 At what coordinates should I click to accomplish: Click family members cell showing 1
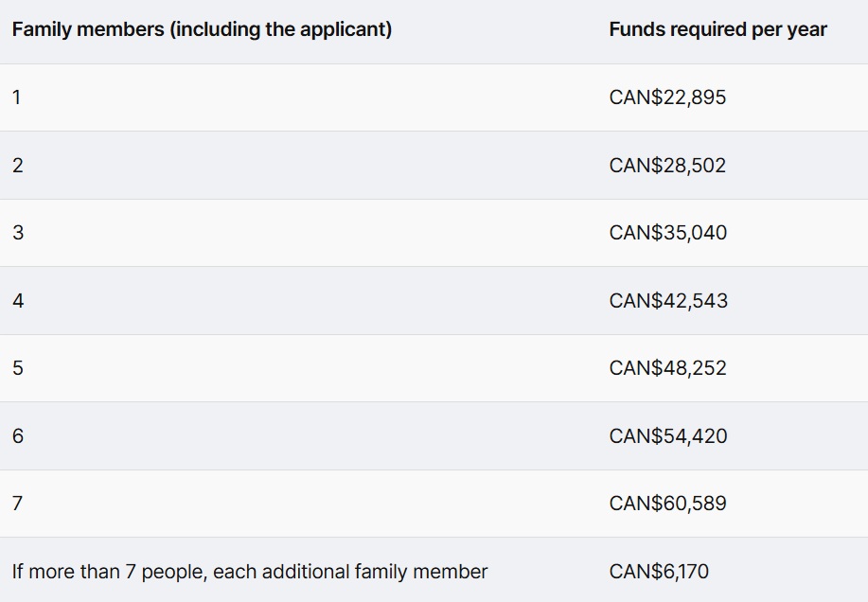17,97
